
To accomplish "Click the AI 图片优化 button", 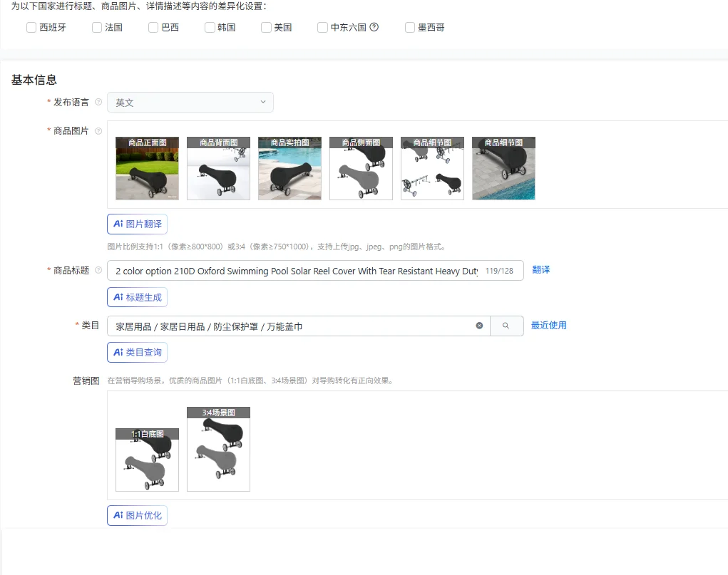I will coord(138,516).
